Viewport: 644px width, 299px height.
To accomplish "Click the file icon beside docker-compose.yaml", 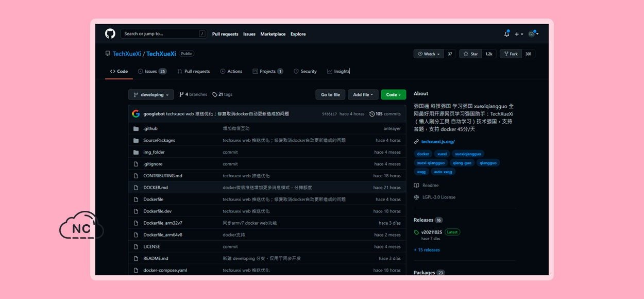I will point(136,270).
